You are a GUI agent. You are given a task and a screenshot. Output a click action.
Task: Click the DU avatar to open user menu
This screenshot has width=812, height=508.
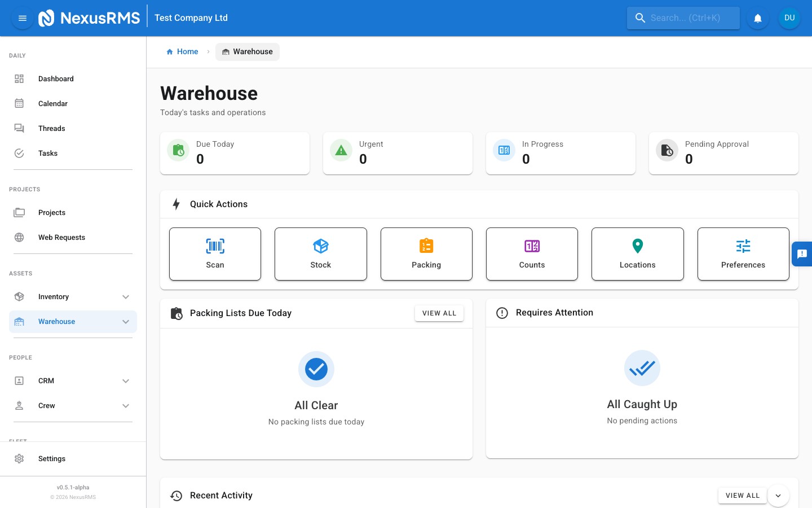click(789, 17)
